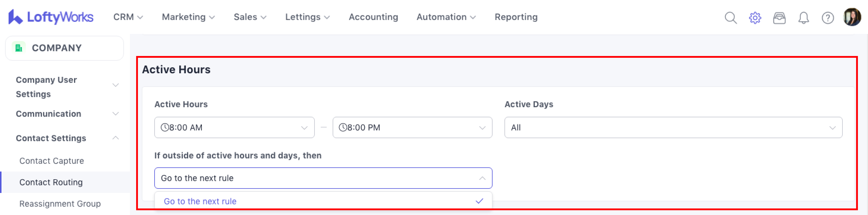This screenshot has height=215, width=868.
Task: Open the Active Days dropdown
Action: [673, 127]
